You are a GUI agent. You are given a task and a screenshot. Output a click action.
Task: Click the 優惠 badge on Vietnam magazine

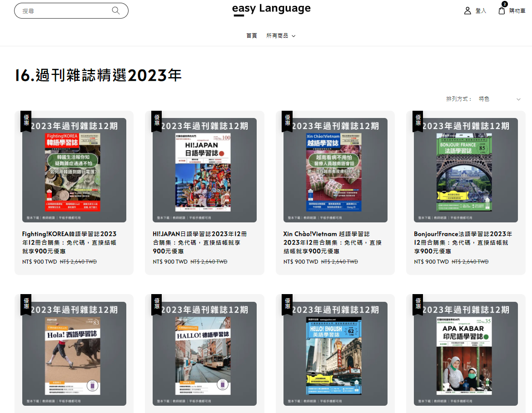tap(287, 121)
